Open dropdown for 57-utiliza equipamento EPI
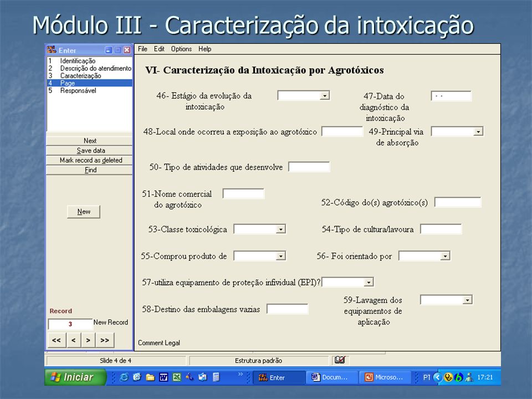532x399 pixels. click(369, 282)
